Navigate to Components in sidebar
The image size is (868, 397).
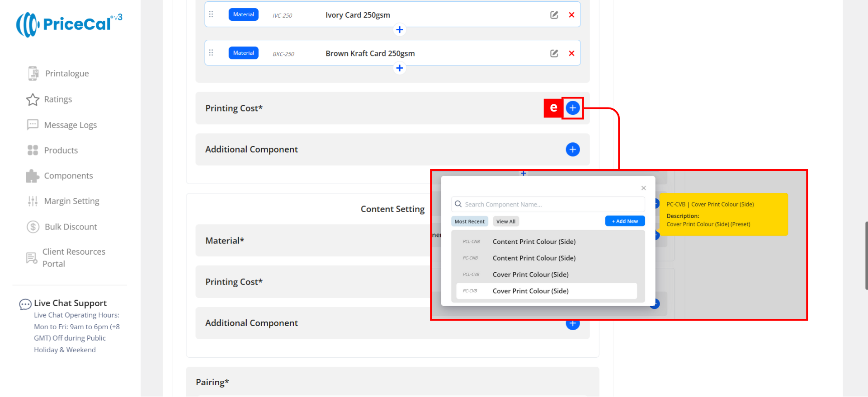[x=68, y=176]
